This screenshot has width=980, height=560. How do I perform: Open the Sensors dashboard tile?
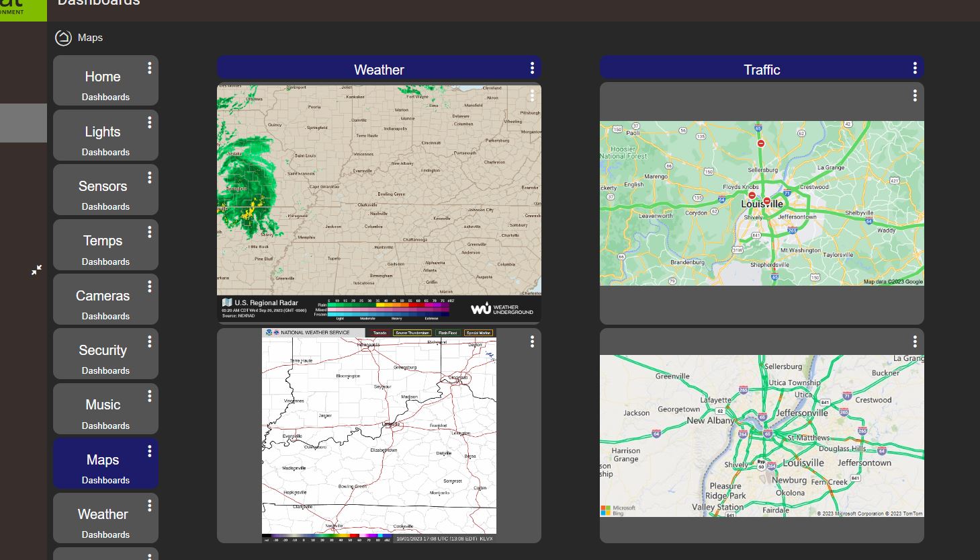click(x=105, y=190)
